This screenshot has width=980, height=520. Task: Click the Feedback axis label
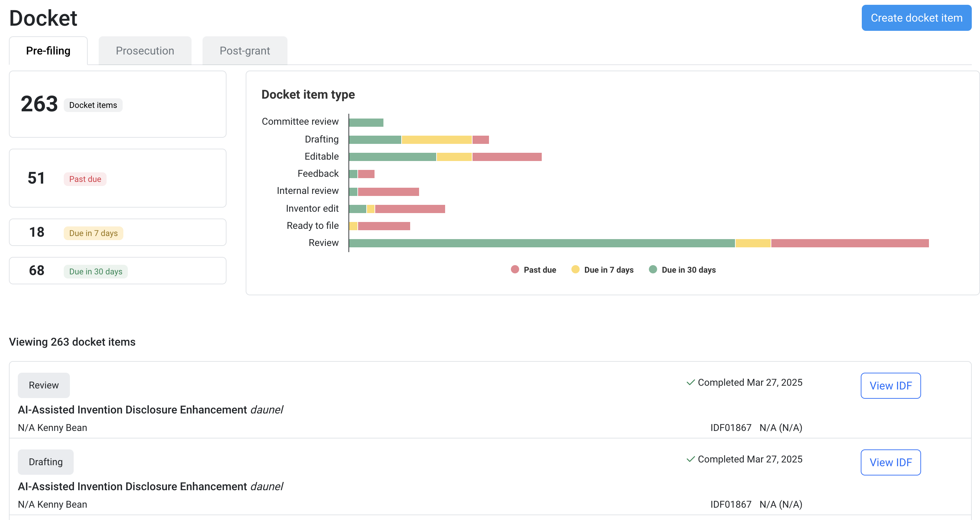point(318,173)
